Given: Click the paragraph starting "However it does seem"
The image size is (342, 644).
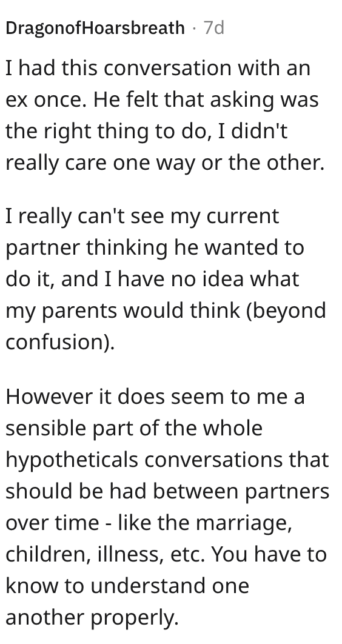Looking at the screenshot, I should [x=167, y=507].
